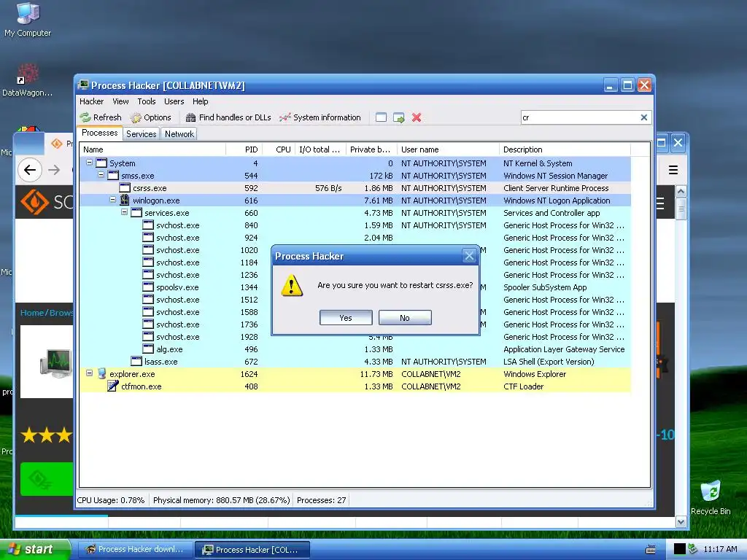Click the browser back arrow button

30,170
